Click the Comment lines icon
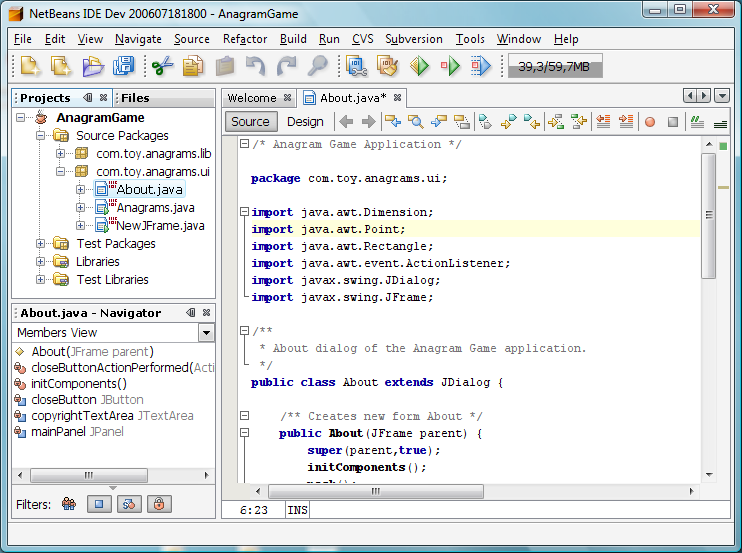The width and height of the screenshot is (742, 553). tap(697, 122)
